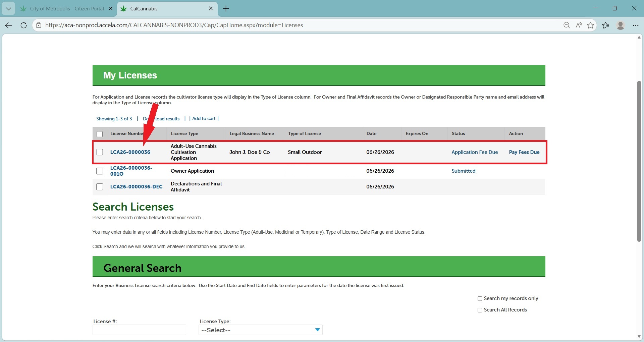Open the Favorites list icon
This screenshot has height=342, width=644.
[x=606, y=25]
